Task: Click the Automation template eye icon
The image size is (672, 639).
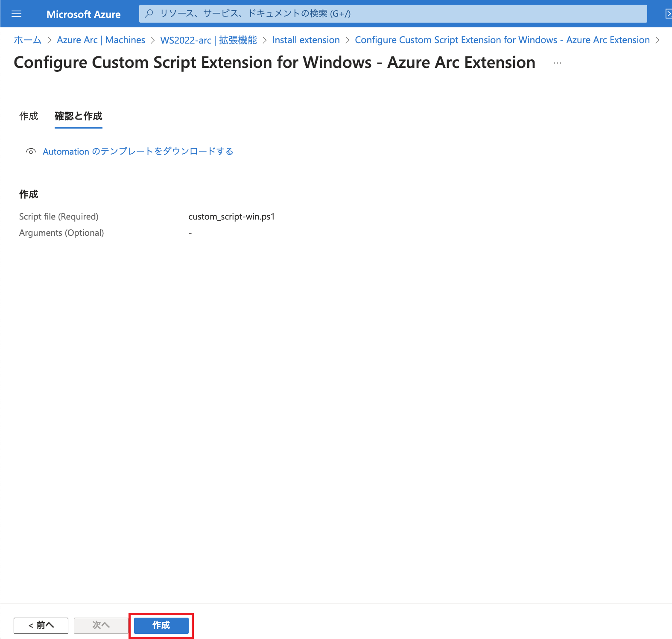Action: click(x=31, y=152)
